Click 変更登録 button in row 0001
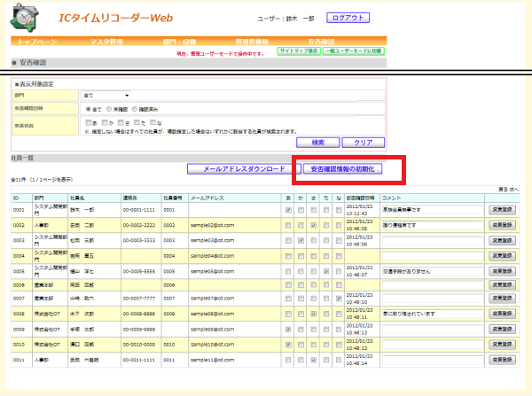 pyautogui.click(x=502, y=210)
